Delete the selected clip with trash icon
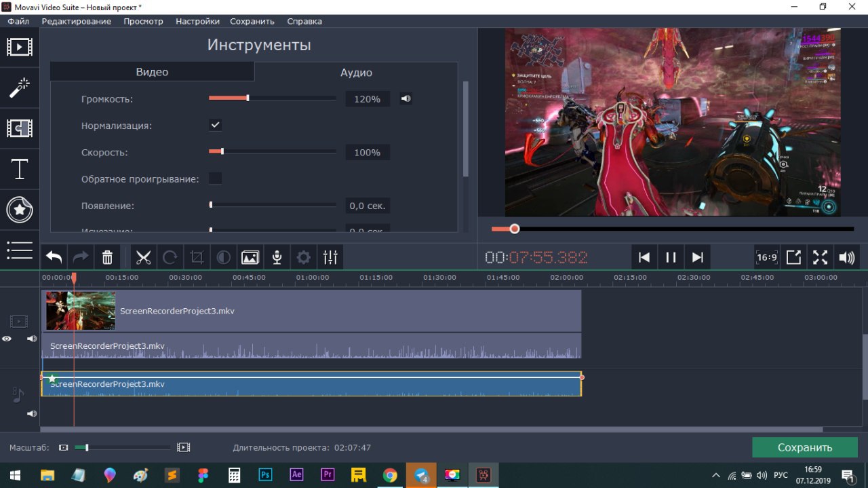 tap(107, 257)
